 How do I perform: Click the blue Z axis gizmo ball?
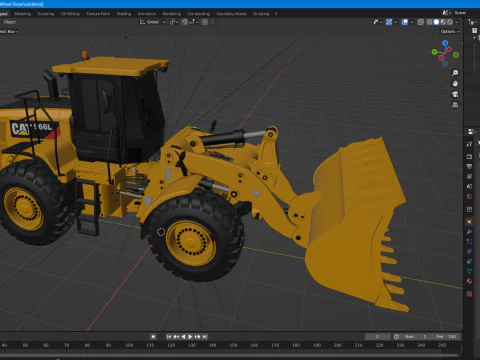[445, 43]
